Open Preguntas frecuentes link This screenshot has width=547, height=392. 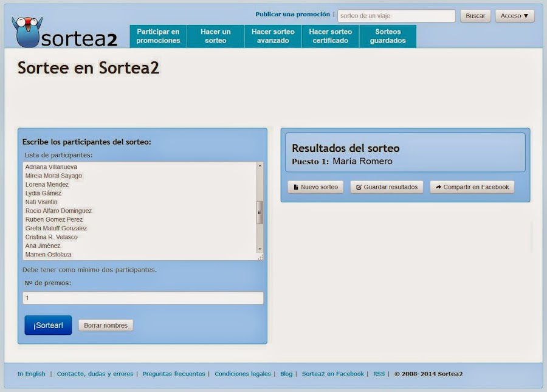click(x=174, y=374)
